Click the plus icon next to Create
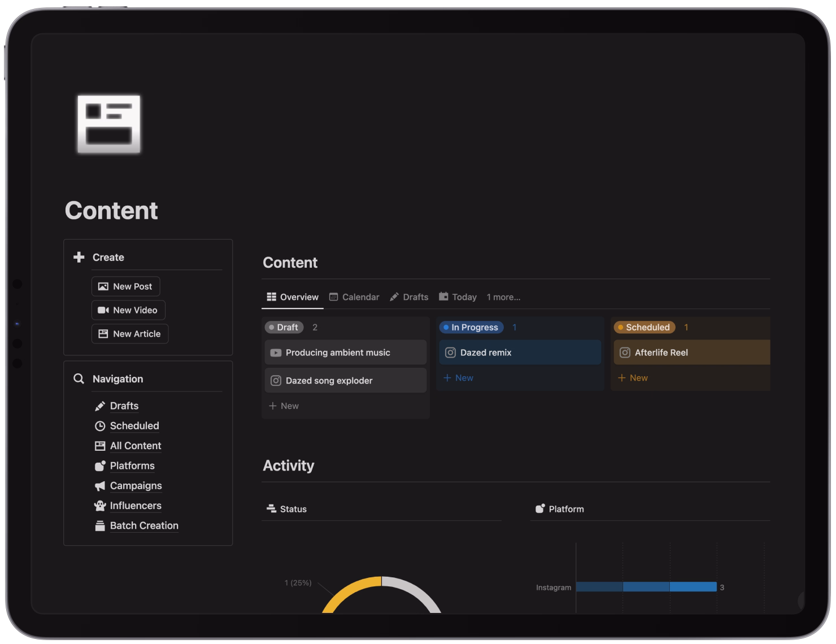 tap(79, 257)
